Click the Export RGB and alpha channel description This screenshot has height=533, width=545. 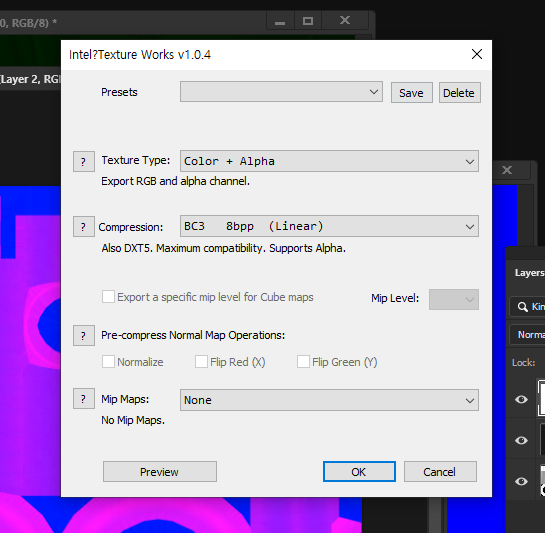pos(176,181)
